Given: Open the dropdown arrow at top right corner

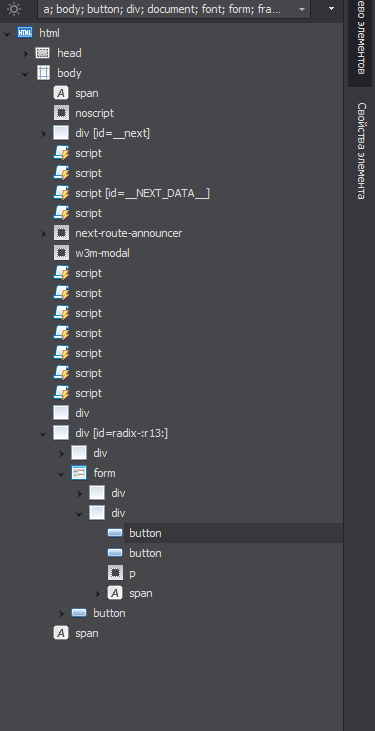Looking at the screenshot, I should click(x=331, y=8).
